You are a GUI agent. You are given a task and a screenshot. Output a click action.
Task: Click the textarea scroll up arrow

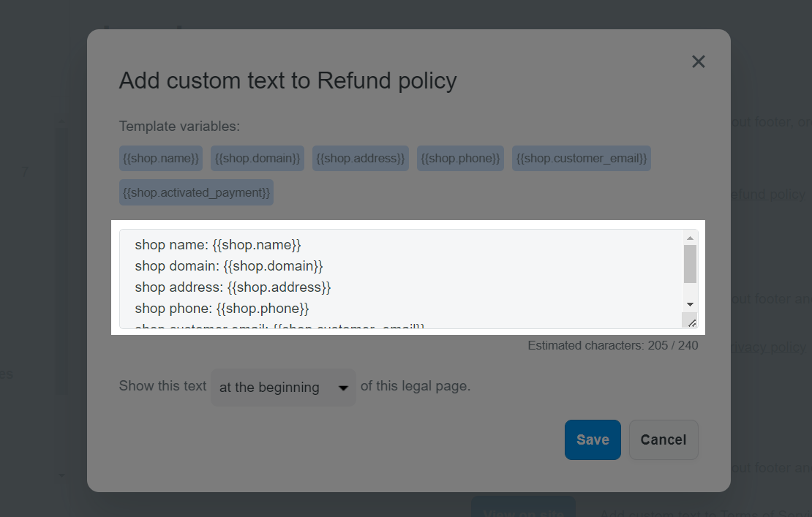pyautogui.click(x=690, y=238)
